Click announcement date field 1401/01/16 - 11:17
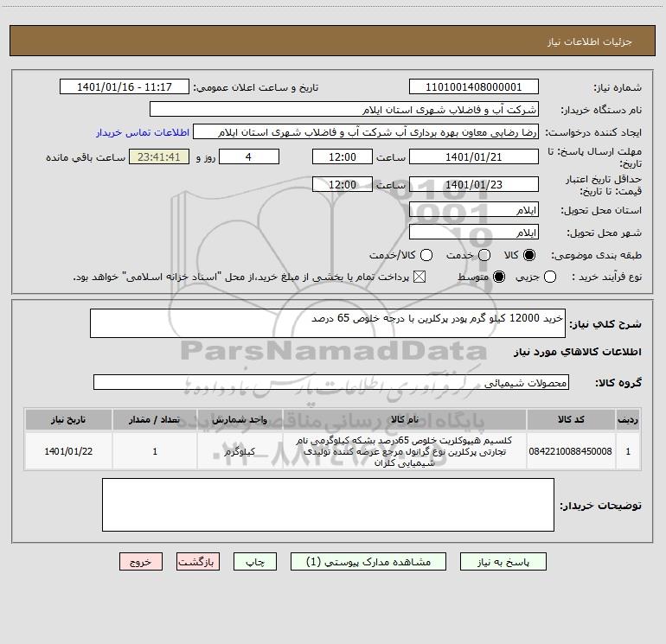Viewport: 666px width, 644px height. click(125, 87)
